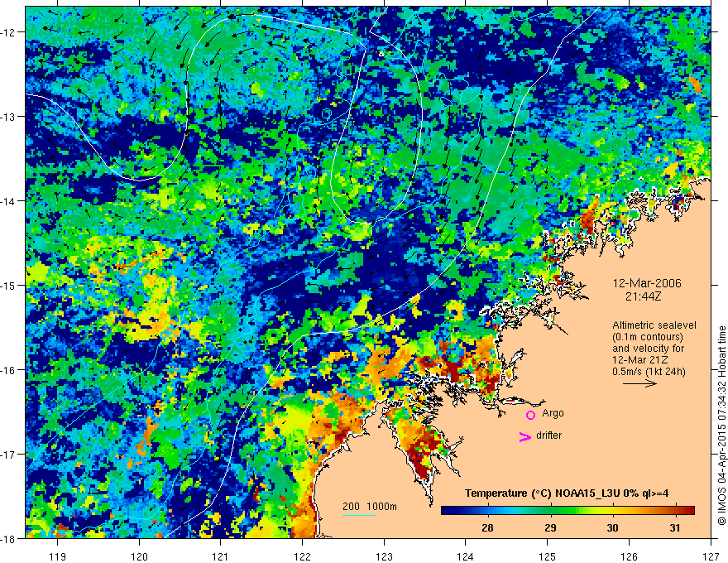Click the '12-Mar-2006' date label
The height and width of the screenshot is (563, 728).
click(647, 283)
